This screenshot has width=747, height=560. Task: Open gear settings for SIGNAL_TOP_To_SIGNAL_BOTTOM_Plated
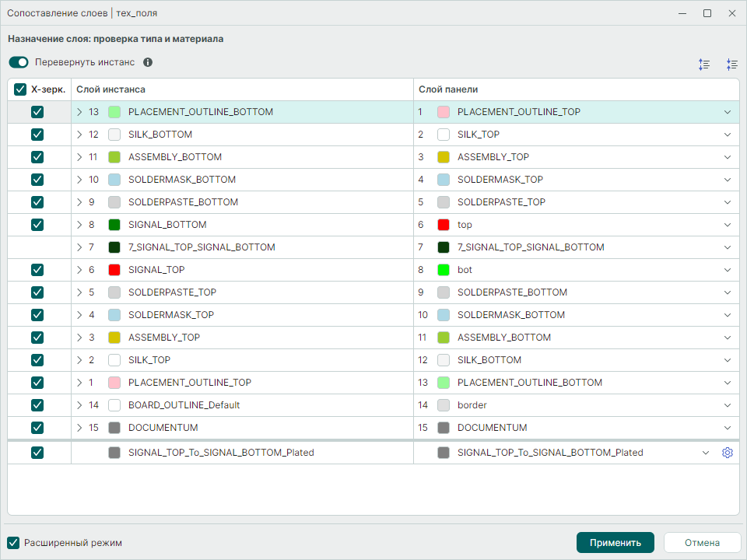[727, 453]
